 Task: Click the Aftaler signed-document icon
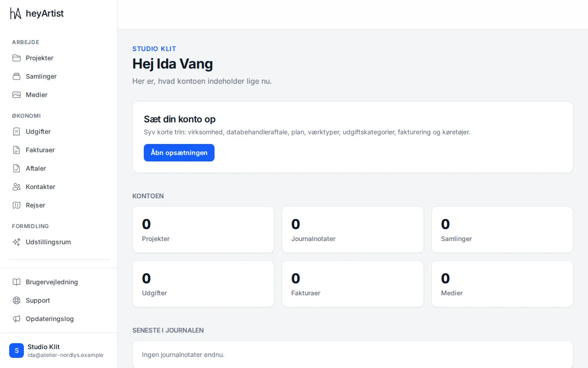point(17,168)
